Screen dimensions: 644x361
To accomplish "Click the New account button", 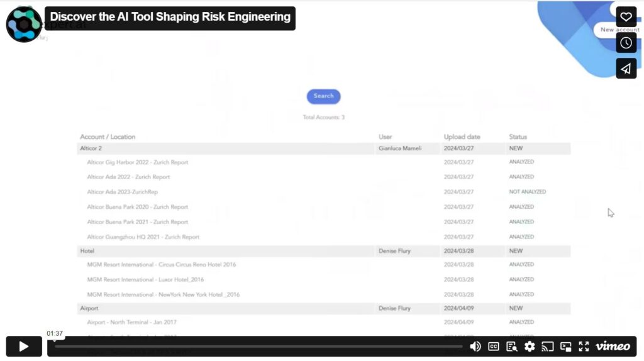I will (619, 30).
